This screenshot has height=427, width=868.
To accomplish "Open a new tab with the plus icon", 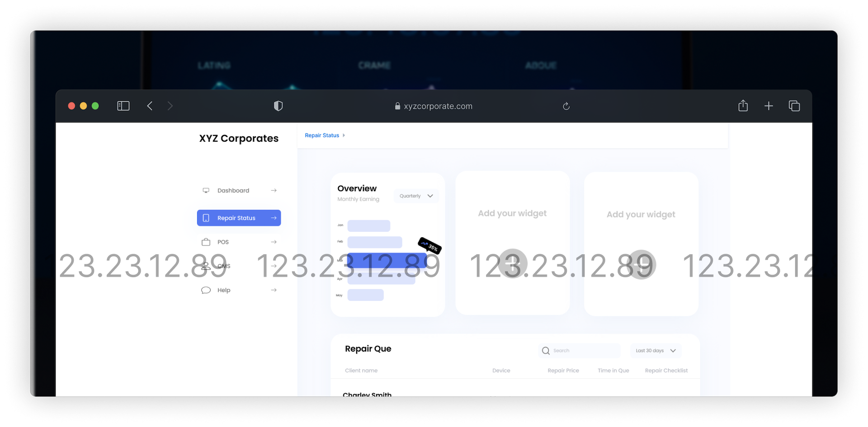I will click(769, 106).
